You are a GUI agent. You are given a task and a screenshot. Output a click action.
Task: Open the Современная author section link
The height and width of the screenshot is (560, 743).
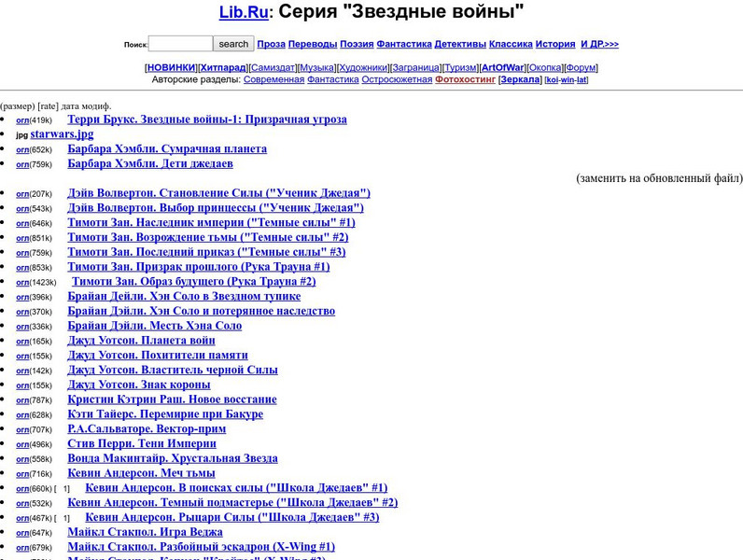click(273, 79)
